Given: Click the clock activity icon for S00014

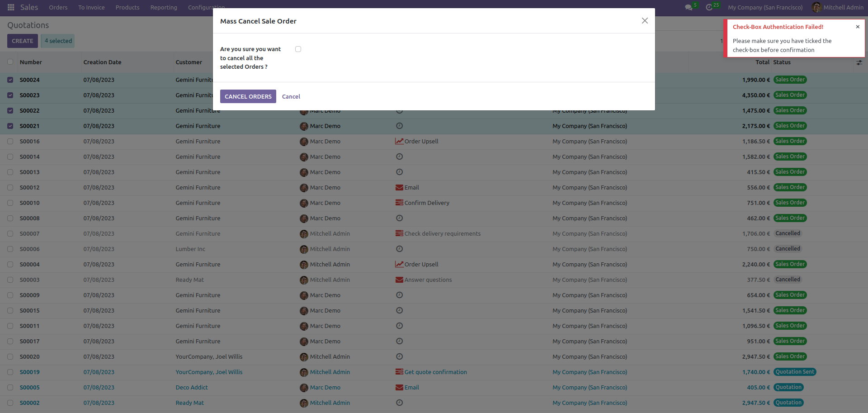Looking at the screenshot, I should (399, 157).
